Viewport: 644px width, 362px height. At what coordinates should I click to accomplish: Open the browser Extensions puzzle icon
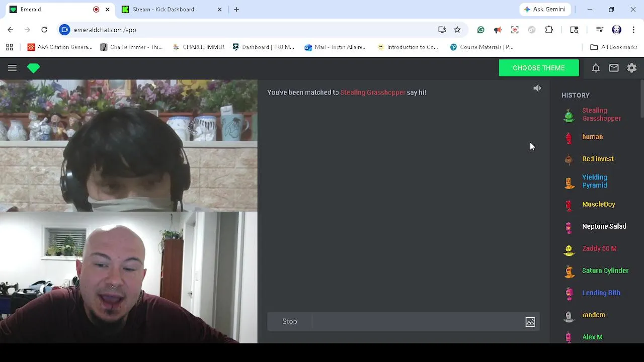(x=549, y=30)
